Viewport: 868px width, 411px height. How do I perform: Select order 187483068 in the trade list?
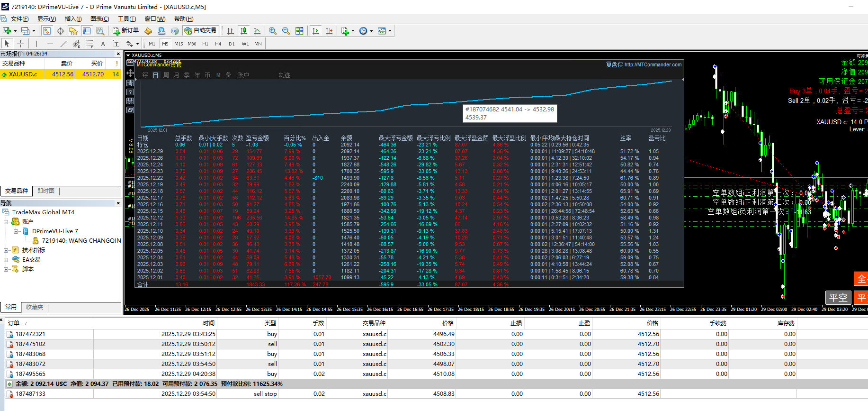(30, 354)
